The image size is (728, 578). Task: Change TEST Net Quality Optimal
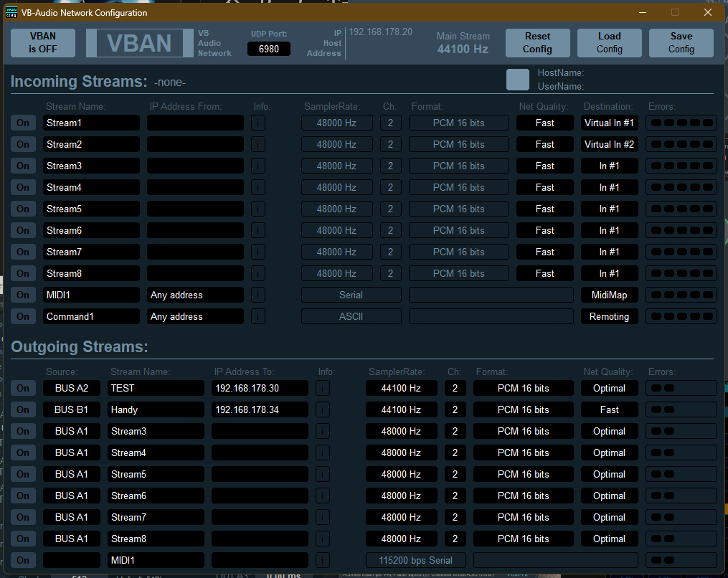pyautogui.click(x=609, y=388)
